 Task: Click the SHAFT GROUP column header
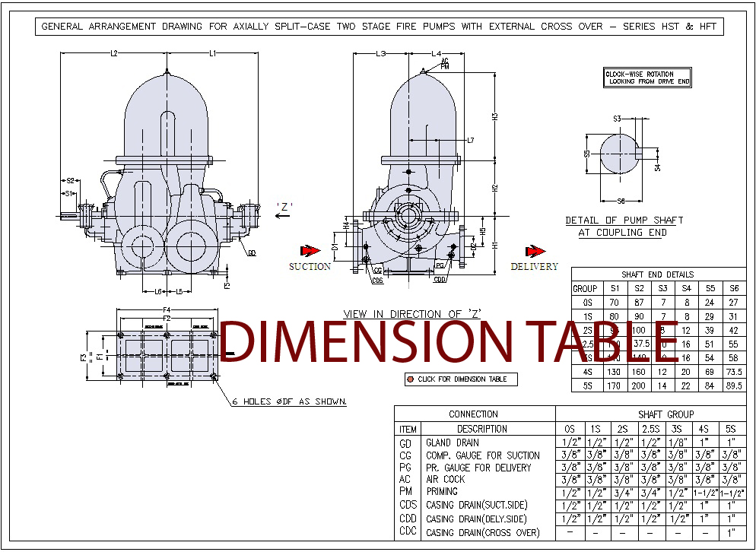tap(650, 414)
